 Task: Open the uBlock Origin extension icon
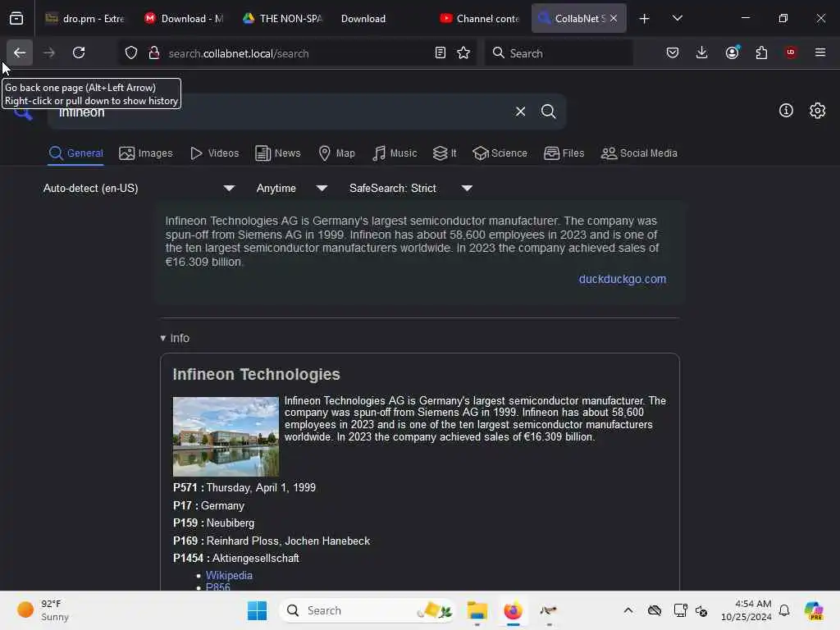coord(791,52)
